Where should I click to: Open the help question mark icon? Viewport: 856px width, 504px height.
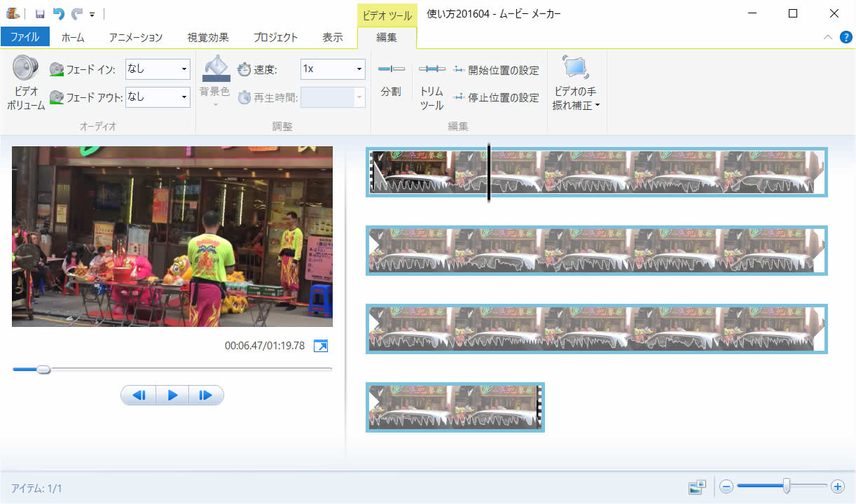click(845, 37)
